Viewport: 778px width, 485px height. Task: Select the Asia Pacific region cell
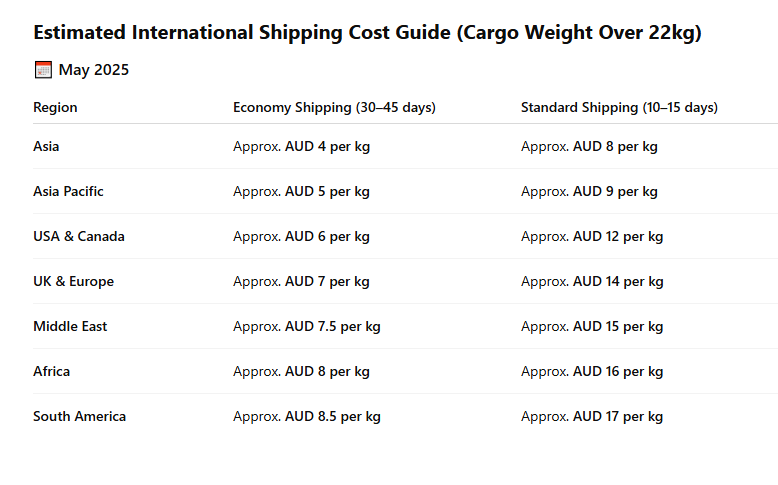68,191
